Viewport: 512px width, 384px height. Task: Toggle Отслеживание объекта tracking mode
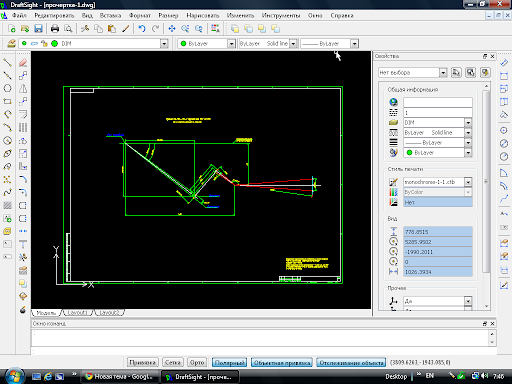[x=351, y=362]
